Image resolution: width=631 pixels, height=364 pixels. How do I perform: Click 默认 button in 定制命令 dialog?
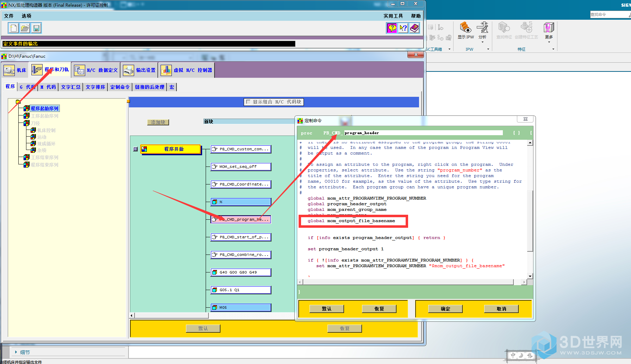click(327, 309)
